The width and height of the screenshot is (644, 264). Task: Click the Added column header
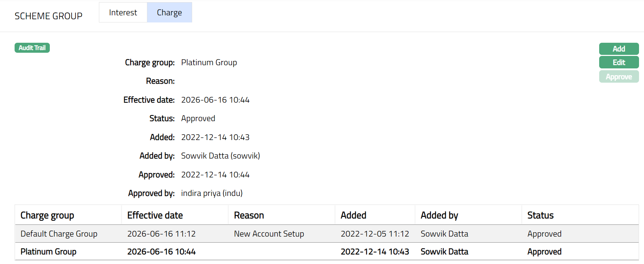tap(353, 215)
